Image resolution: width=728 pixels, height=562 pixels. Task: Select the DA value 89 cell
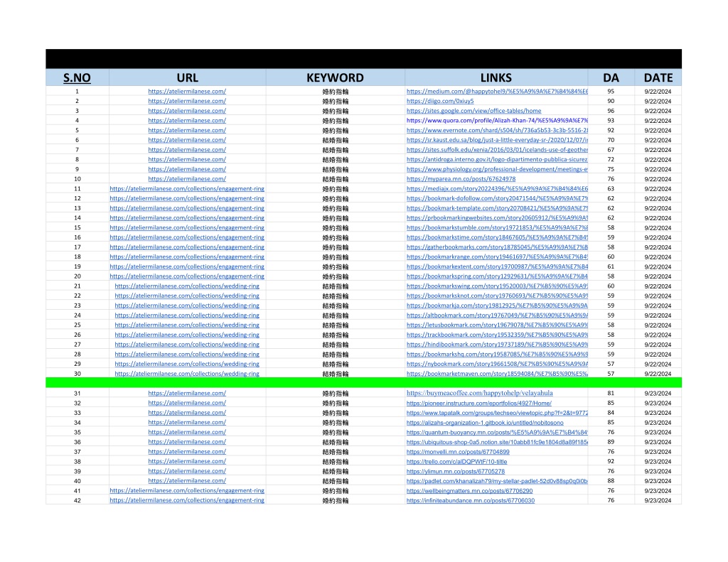611,442
